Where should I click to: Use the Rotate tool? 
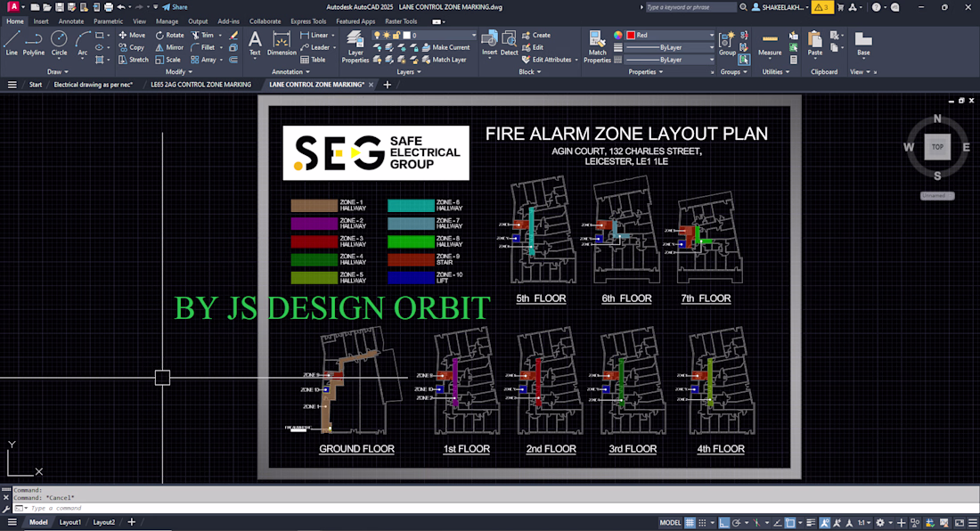pyautogui.click(x=170, y=35)
